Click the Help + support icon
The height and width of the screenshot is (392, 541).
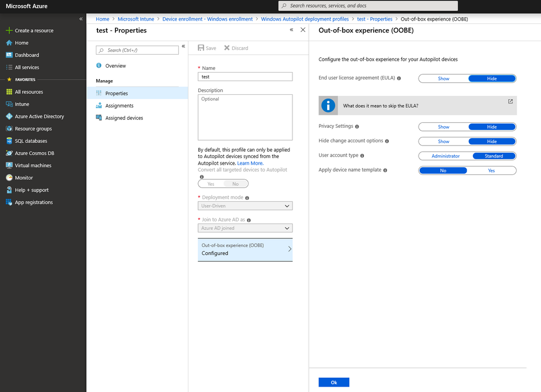click(x=9, y=190)
